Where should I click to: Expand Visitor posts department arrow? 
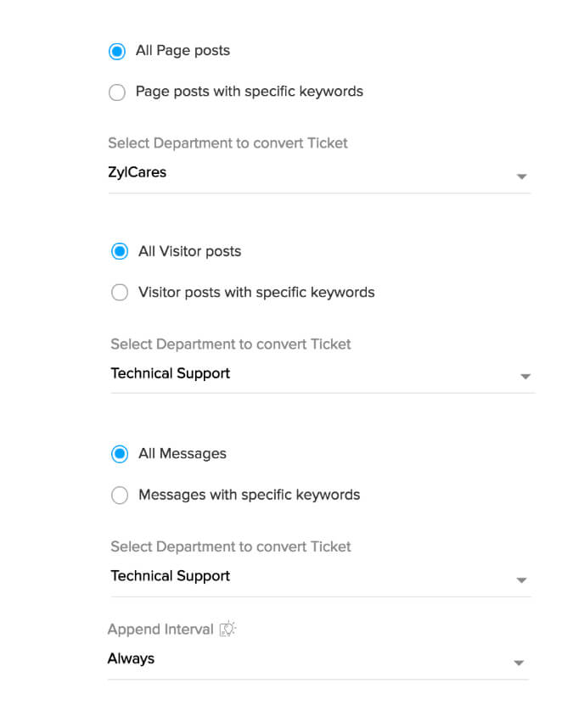(x=525, y=377)
